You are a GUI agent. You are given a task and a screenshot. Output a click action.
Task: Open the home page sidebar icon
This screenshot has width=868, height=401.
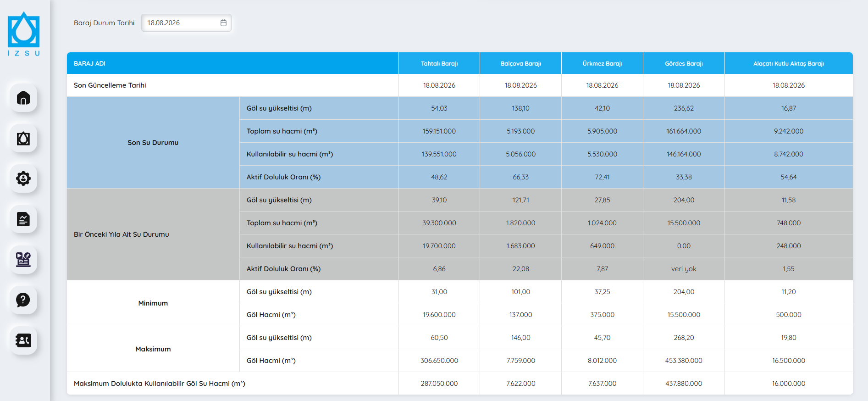tap(23, 98)
